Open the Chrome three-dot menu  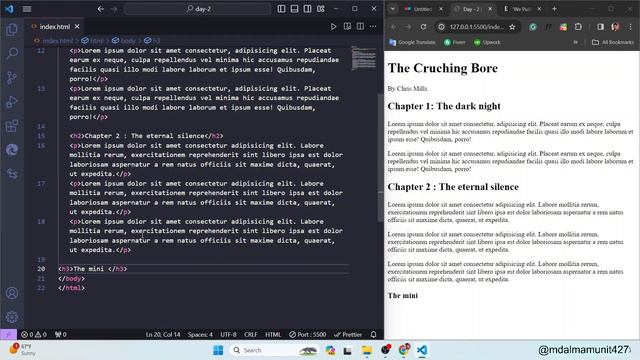631,27
